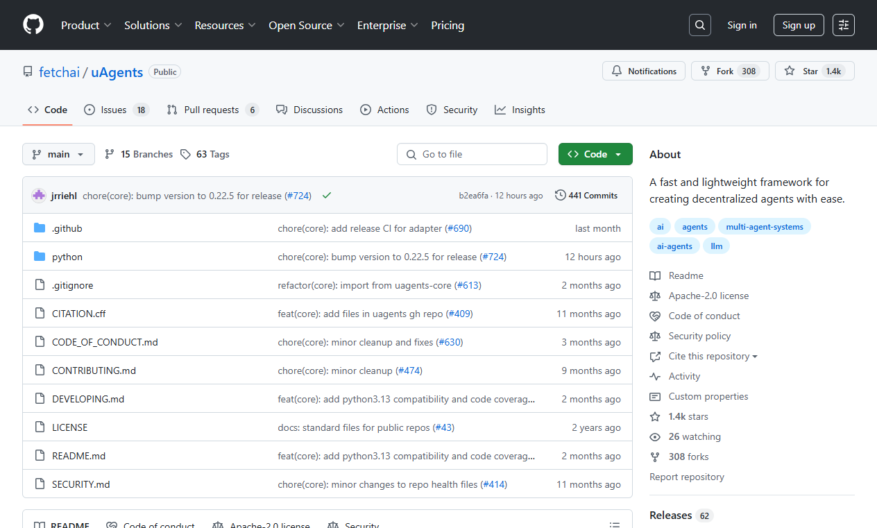Switch to the Discussions tab
The image size is (877, 528).
[309, 110]
